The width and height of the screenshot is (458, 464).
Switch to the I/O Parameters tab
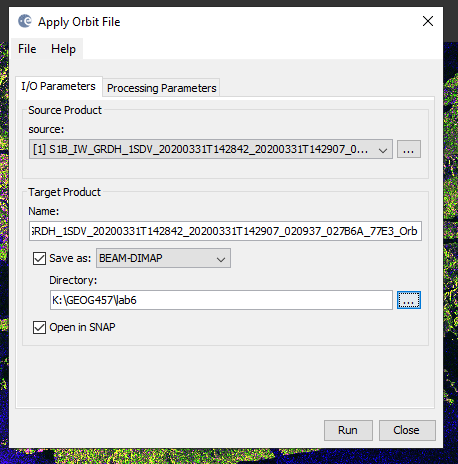[x=59, y=86]
